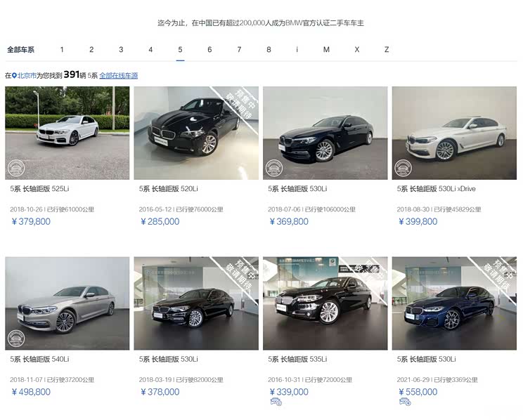Click certification badge on white 525Li photo
Image resolution: width=523 pixels, height=420 pixels.
click(15, 168)
